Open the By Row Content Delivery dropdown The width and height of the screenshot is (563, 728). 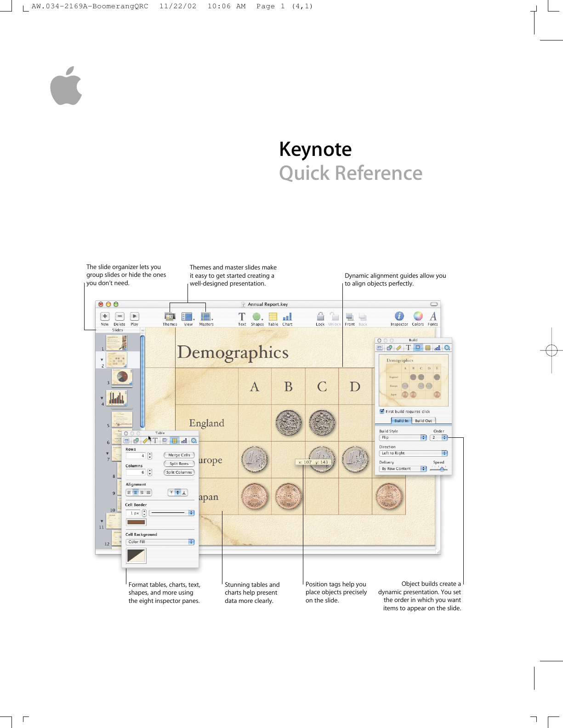tap(403, 469)
